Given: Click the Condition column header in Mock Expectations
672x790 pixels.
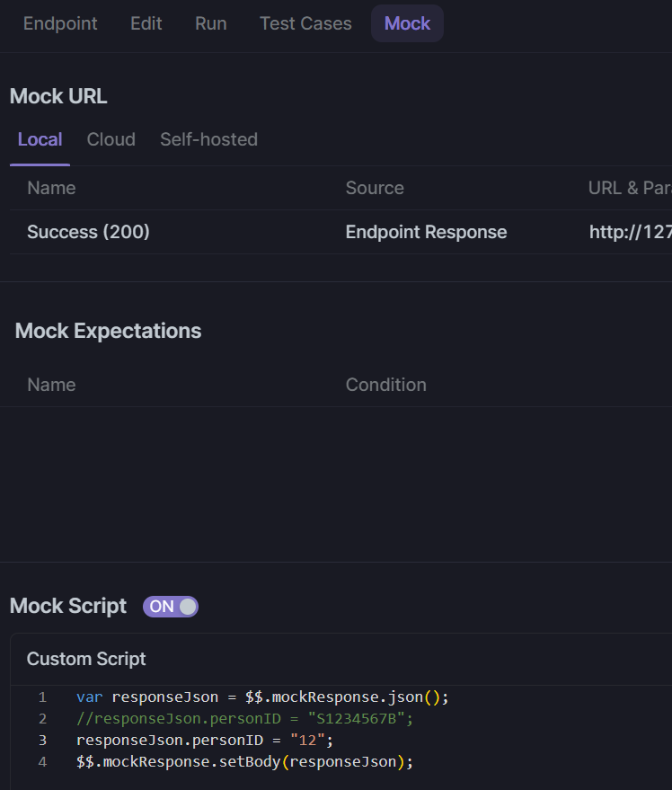Looking at the screenshot, I should (x=385, y=385).
